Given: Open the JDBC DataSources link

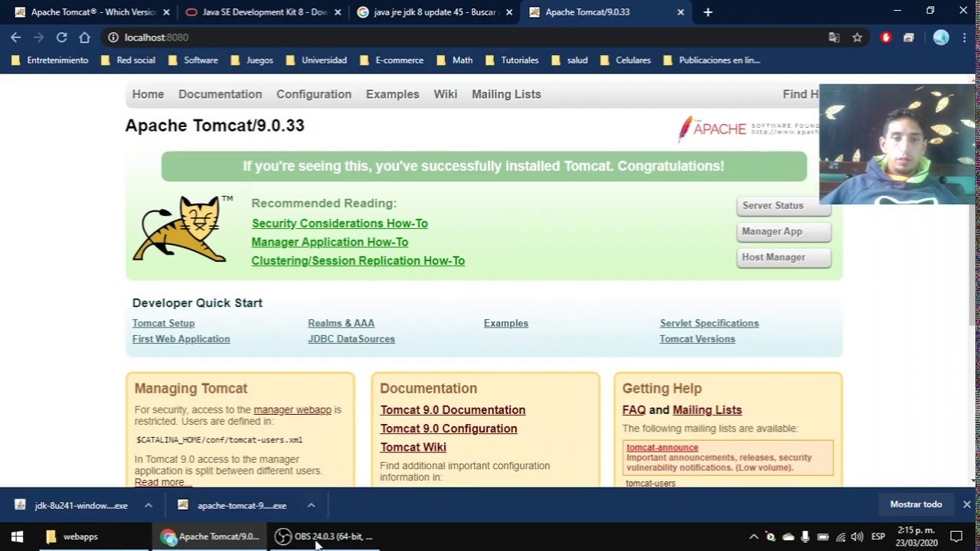Looking at the screenshot, I should point(351,339).
